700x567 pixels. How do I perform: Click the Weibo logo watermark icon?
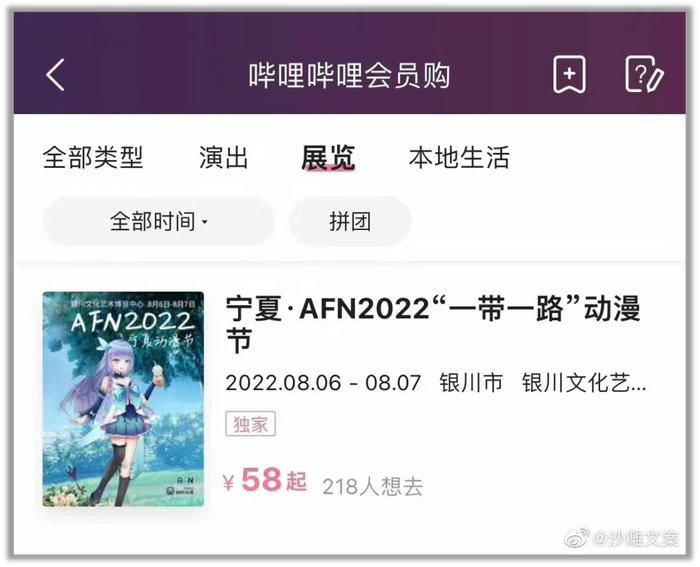point(577,538)
